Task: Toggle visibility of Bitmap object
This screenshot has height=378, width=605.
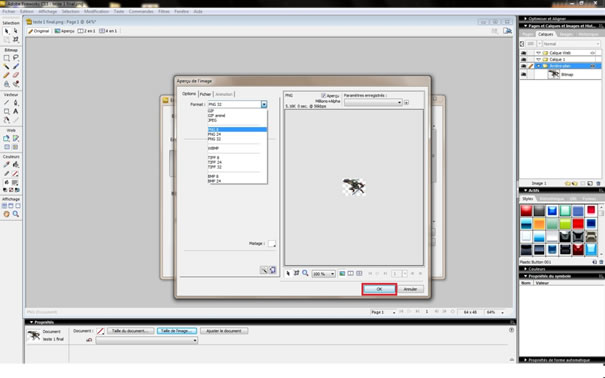Action: 524,74
